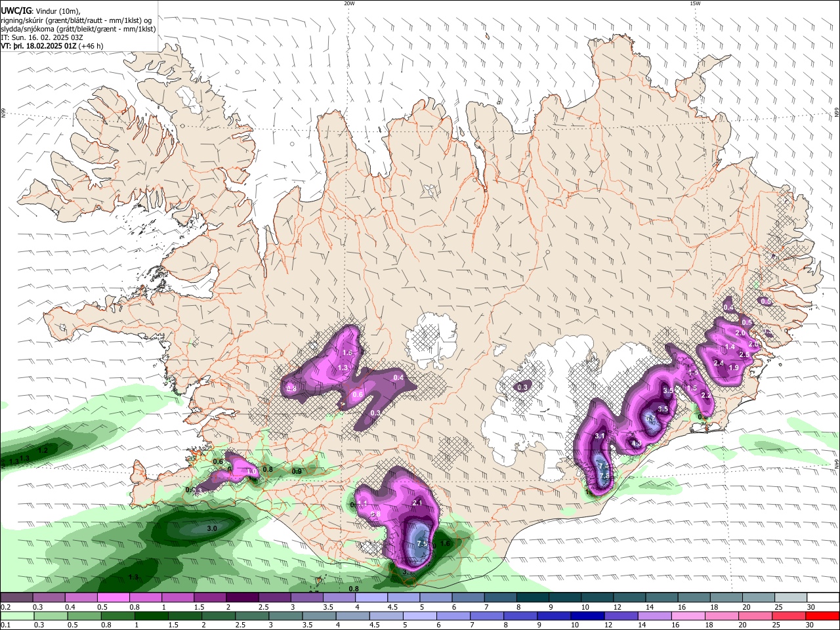
Task: Pick the red-pink 25 swatch, lower legend row
Action: click(x=788, y=616)
